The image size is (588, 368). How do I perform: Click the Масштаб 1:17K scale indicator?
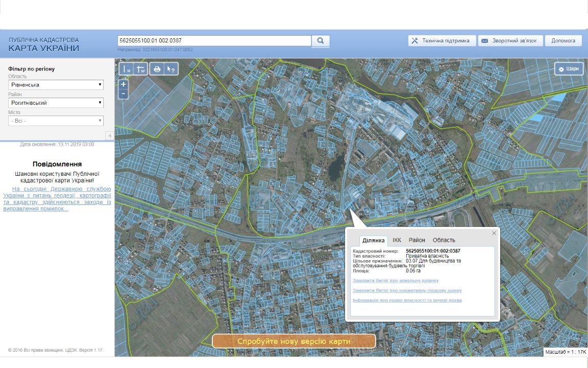(x=566, y=352)
